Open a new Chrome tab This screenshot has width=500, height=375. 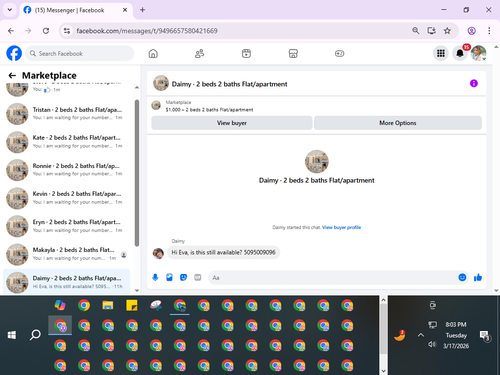click(x=142, y=10)
